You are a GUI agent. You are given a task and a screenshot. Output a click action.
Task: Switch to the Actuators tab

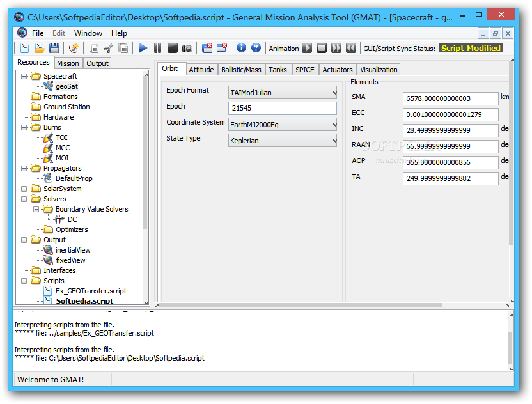point(338,70)
